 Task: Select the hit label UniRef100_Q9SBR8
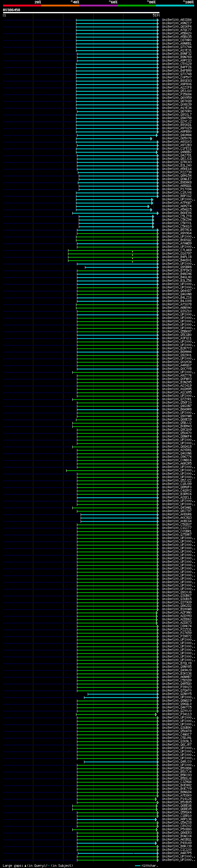(177, 267)
